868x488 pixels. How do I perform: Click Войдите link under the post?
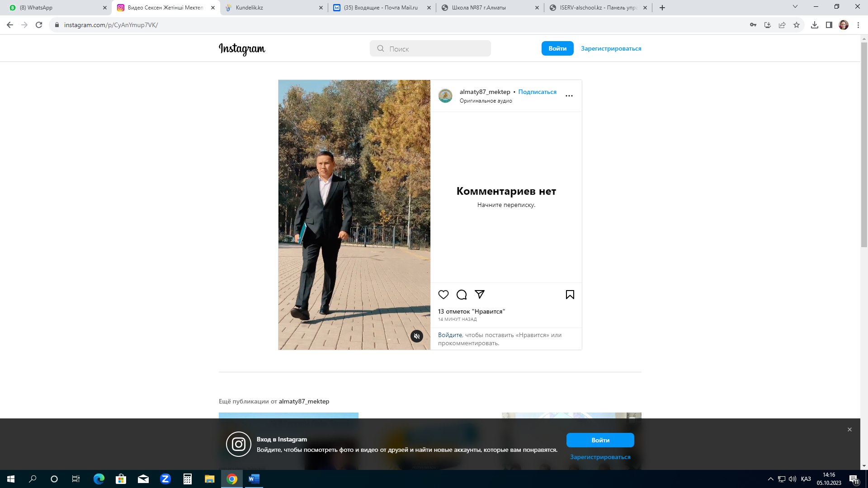pos(450,335)
